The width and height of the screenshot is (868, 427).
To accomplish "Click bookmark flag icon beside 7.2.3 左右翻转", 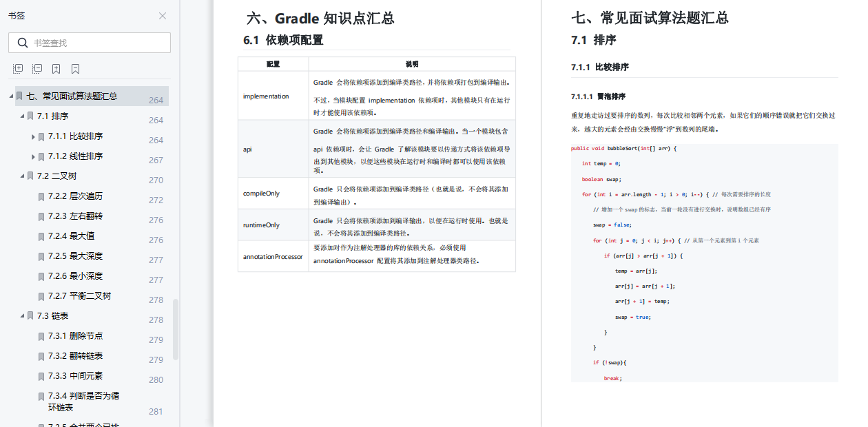I will [x=41, y=216].
